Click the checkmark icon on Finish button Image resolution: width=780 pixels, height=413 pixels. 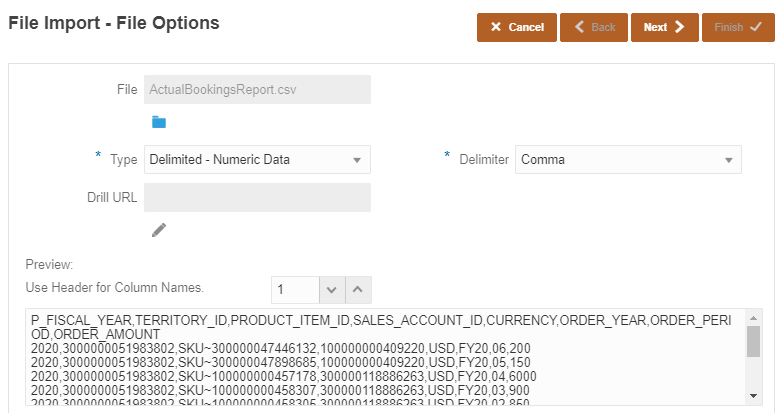point(755,27)
